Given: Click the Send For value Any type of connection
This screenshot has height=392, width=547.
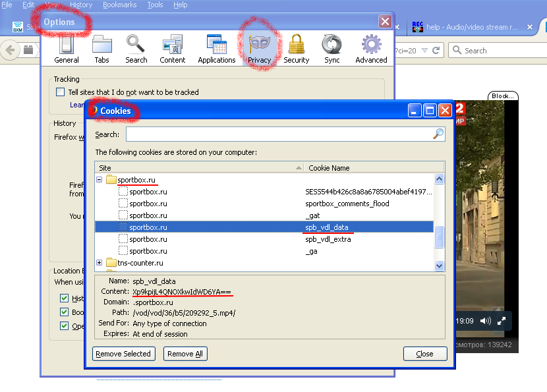Looking at the screenshot, I should [x=169, y=323].
